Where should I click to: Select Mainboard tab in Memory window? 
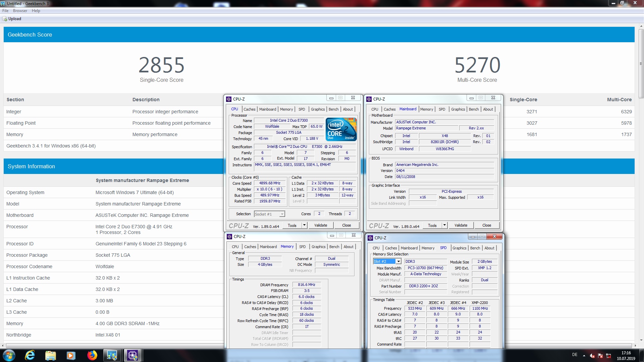268,247
